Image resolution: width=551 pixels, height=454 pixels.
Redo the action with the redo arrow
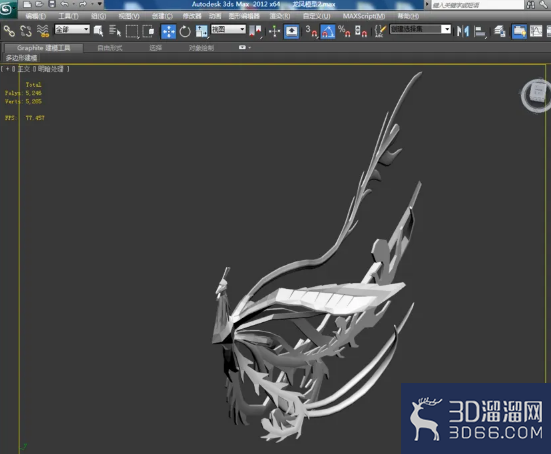click(x=83, y=4)
